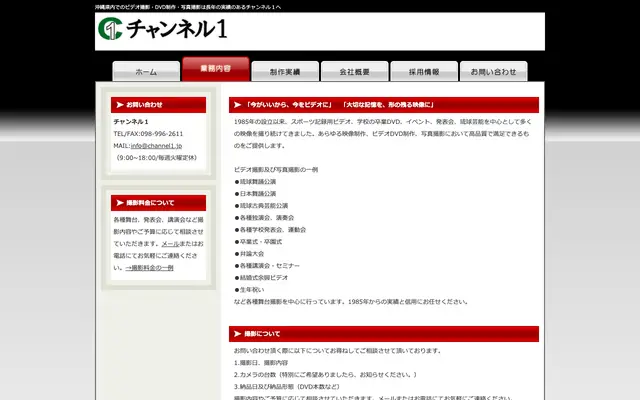Click the メール link in pricing box
Image resolution: width=640 pixels, height=400 pixels.
[170, 244]
